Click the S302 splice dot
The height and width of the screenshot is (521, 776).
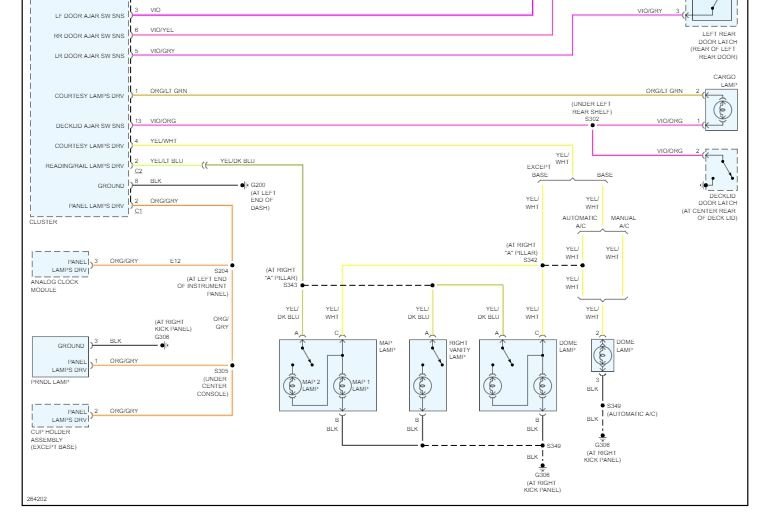pyautogui.click(x=592, y=125)
